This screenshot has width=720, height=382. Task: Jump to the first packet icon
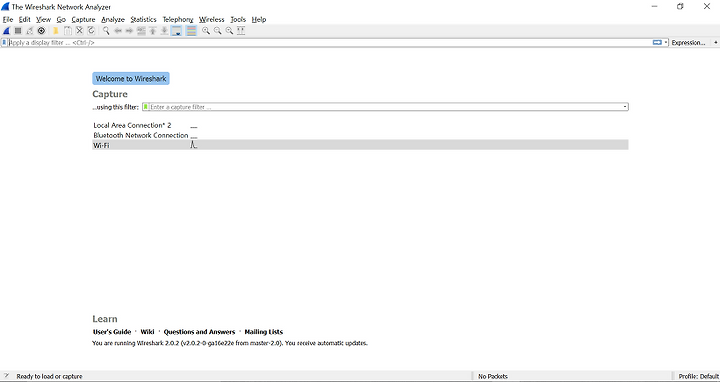tap(152, 31)
